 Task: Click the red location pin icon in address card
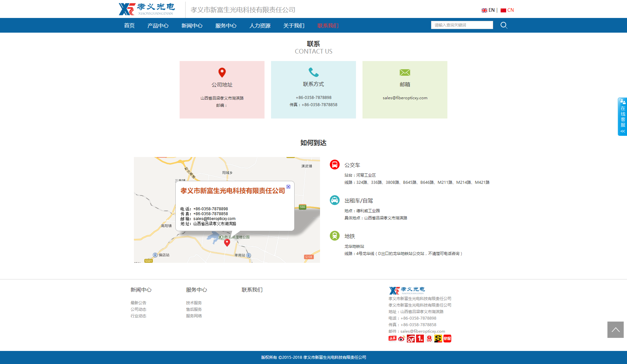click(x=222, y=72)
